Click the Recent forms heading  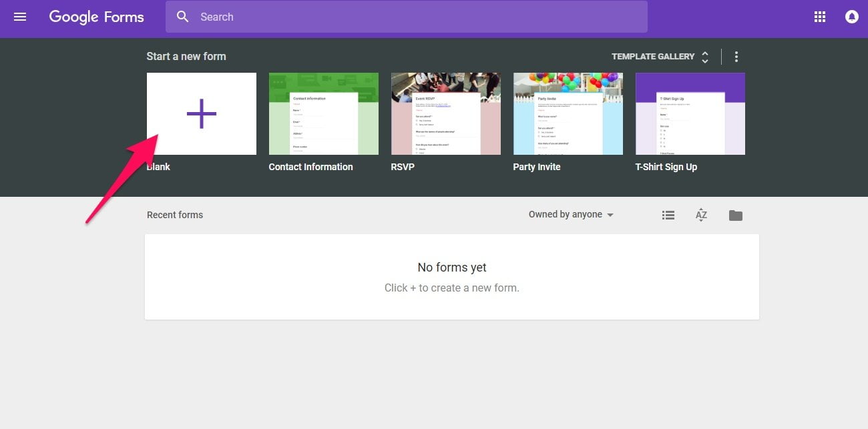point(175,215)
